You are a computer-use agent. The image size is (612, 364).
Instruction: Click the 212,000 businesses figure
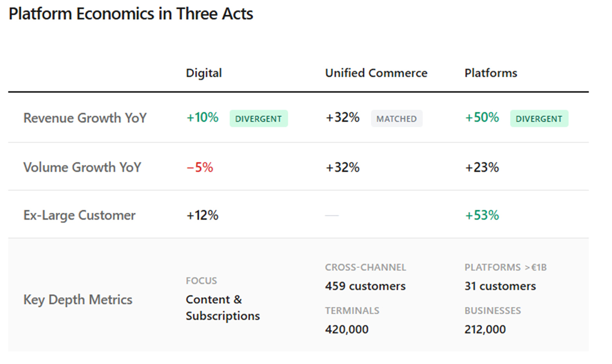485,329
